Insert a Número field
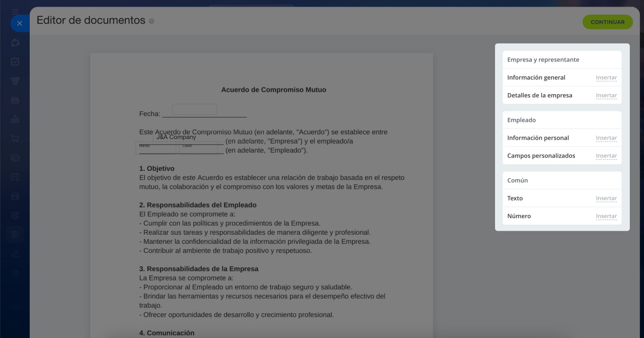The width and height of the screenshot is (644, 338). click(606, 216)
